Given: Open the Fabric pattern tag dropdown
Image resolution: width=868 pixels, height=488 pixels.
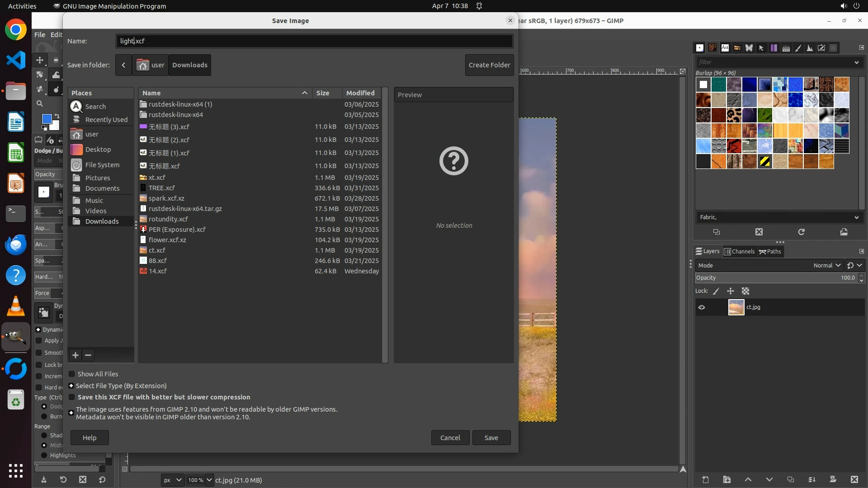Looking at the screenshot, I should point(856,217).
